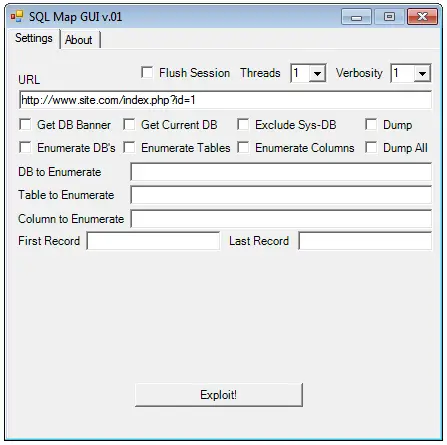Tick the Get Current DB checkbox
The height and width of the screenshot is (445, 447).
coord(129,124)
